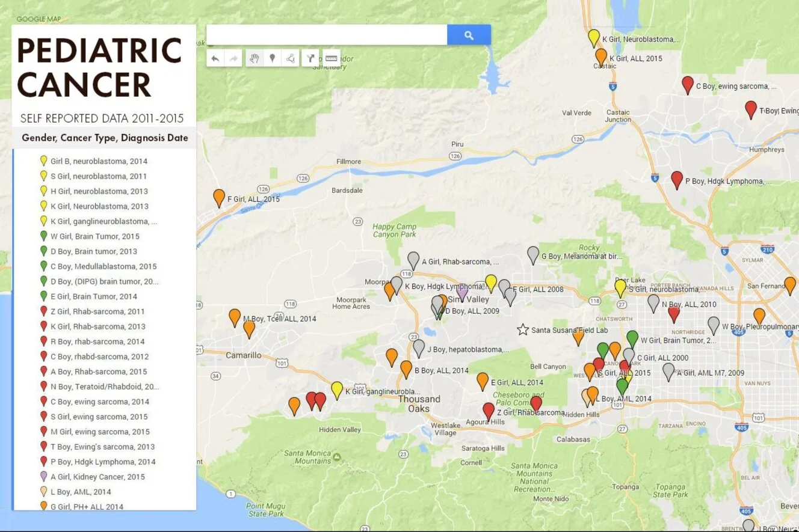Select the add marker tool
The height and width of the screenshot is (532, 799).
pyautogui.click(x=272, y=58)
